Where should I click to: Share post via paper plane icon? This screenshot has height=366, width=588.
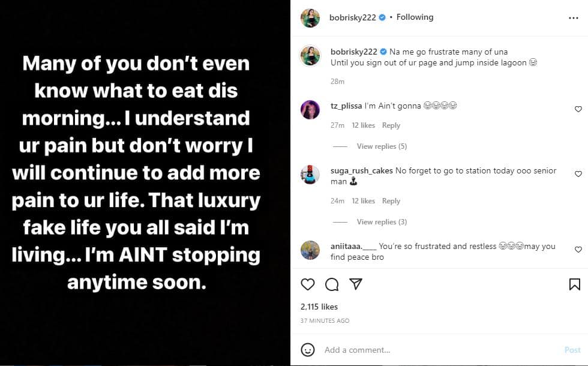[355, 284]
